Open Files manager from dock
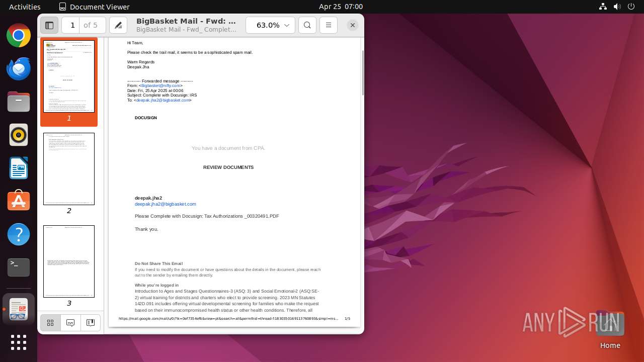This screenshot has width=644, height=362. [19, 102]
